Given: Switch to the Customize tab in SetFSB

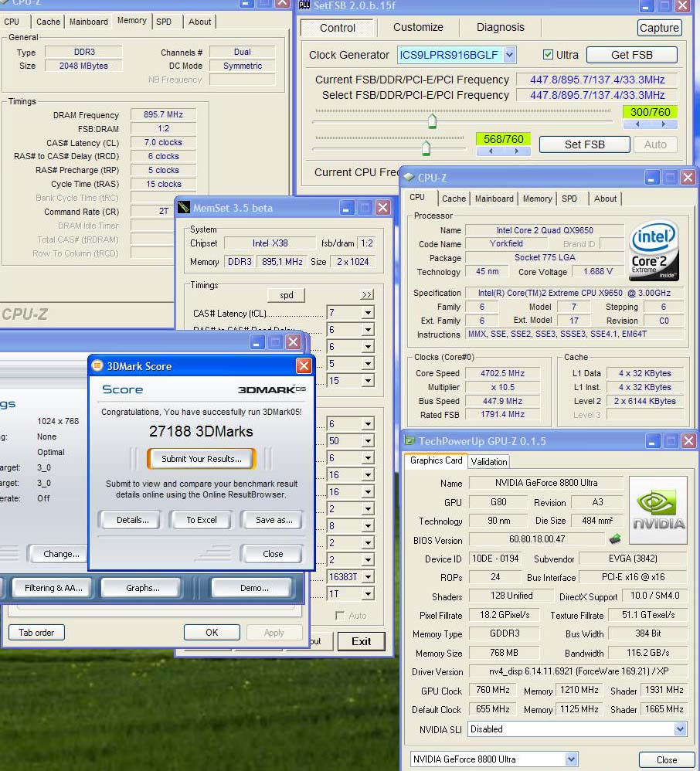Looking at the screenshot, I should 418,27.
